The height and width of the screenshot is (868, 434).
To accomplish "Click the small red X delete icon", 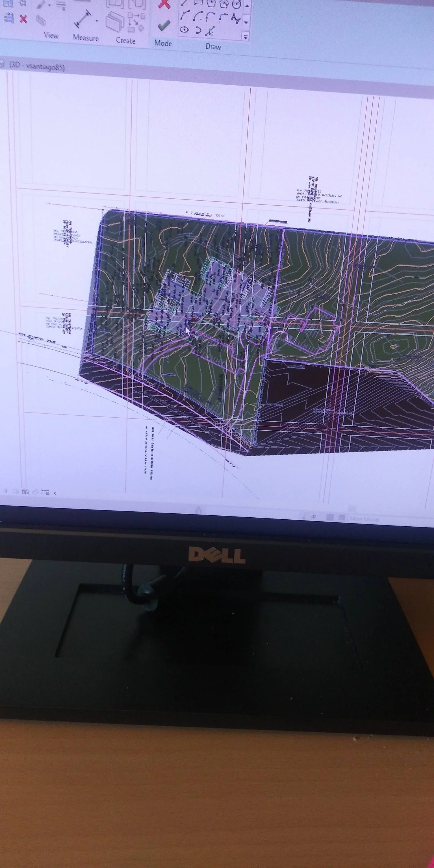I will (x=23, y=19).
